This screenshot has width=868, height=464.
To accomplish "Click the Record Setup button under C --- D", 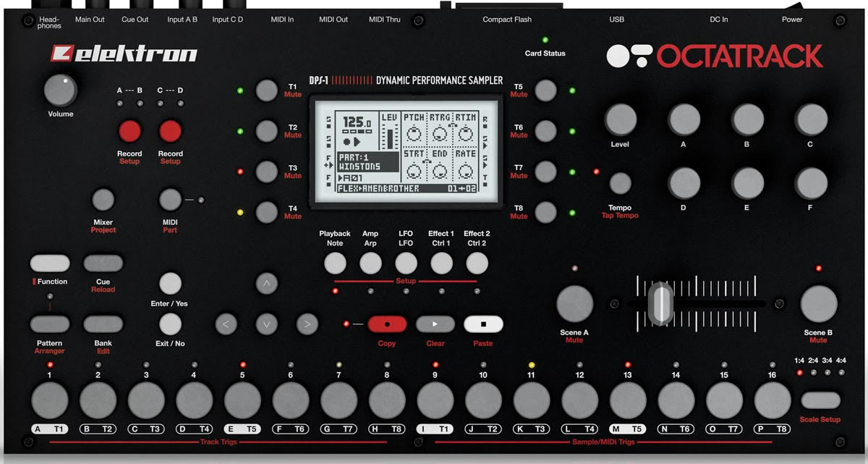I will [170, 131].
